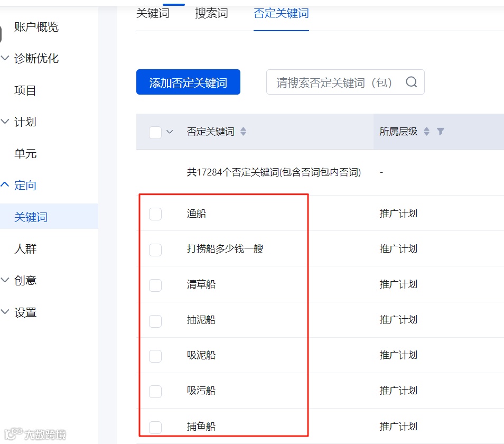
Task: Click the 吸污船 keyword text
Action: [x=201, y=391]
